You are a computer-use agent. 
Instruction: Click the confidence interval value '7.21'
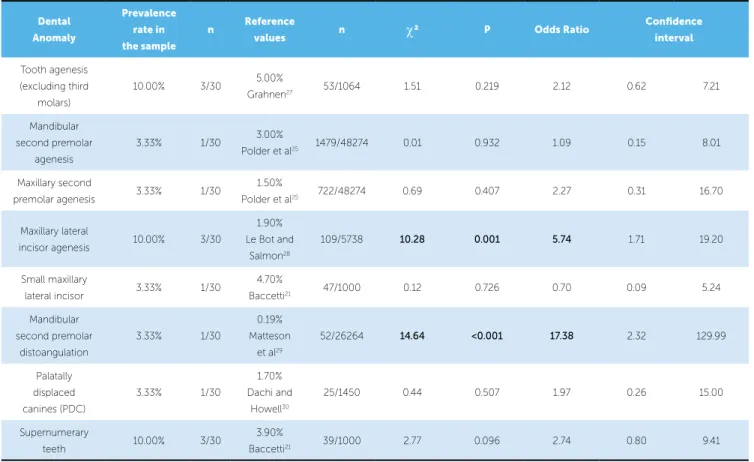[711, 87]
